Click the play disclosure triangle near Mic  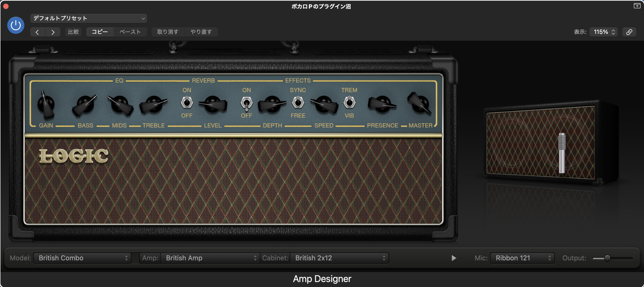[x=454, y=258]
